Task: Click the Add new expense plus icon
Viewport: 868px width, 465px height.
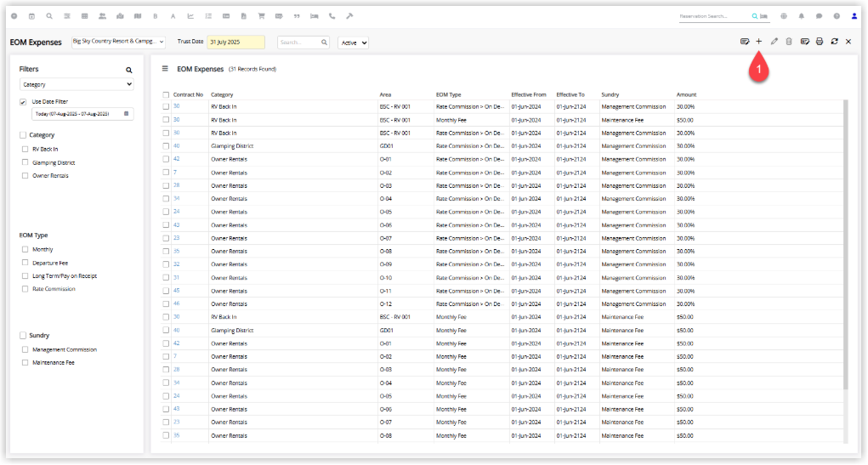Action: click(x=759, y=42)
